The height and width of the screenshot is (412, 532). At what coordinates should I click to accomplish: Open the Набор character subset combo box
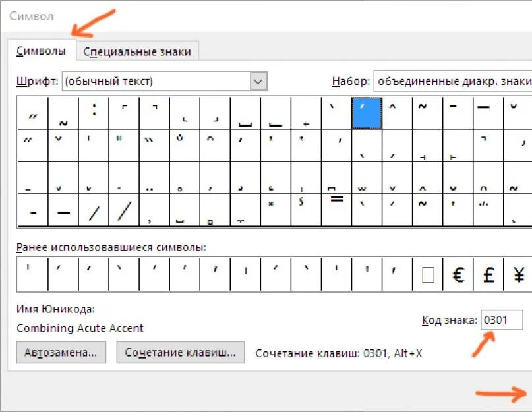click(x=453, y=82)
